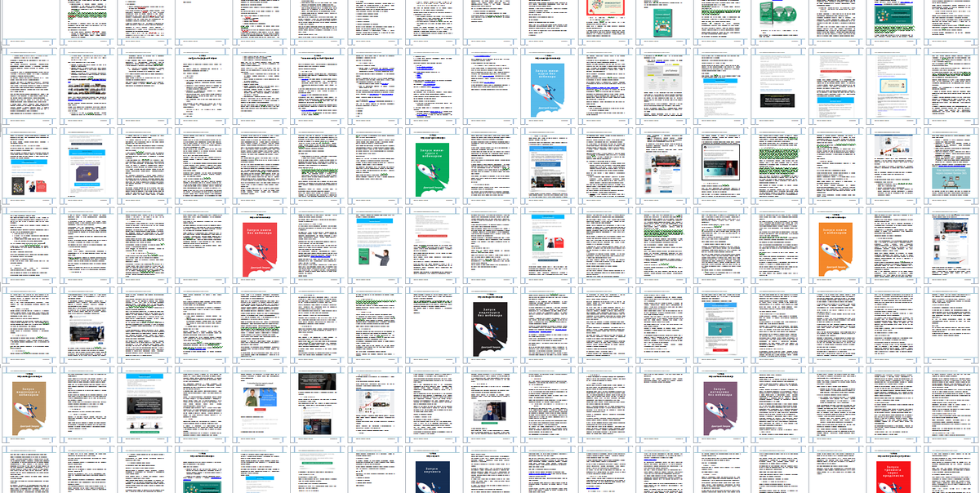The width and height of the screenshot is (980, 493).
Task: Select page with the black-framed video screenshot
Action: [x=720, y=165]
